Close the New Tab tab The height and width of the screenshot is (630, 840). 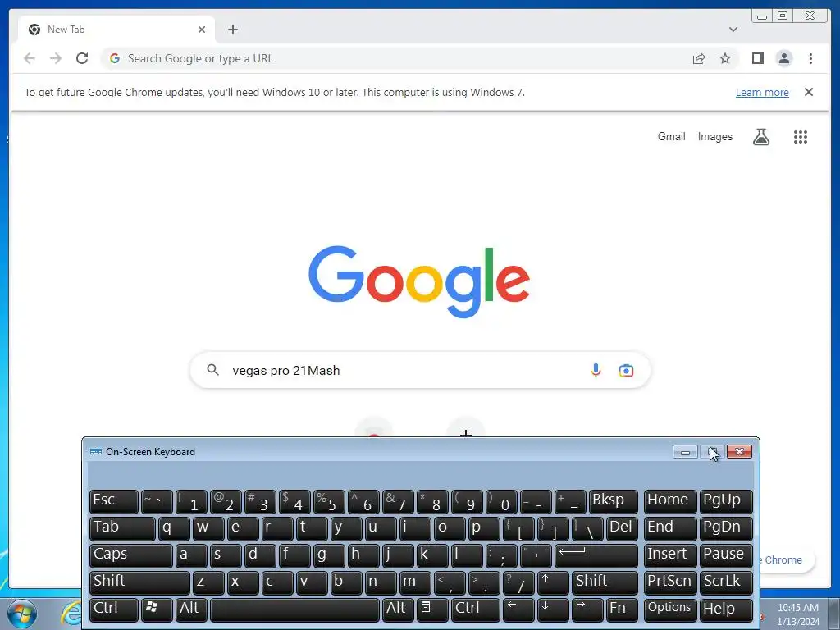point(202,30)
